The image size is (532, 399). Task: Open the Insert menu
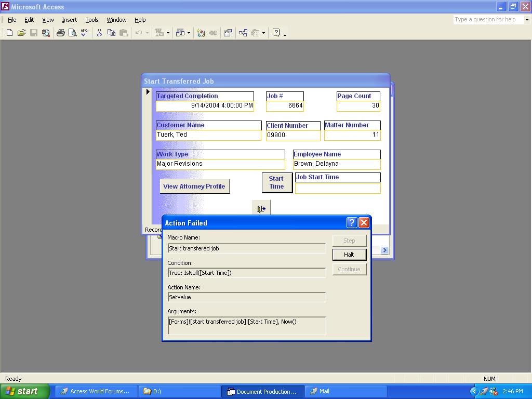pos(69,20)
